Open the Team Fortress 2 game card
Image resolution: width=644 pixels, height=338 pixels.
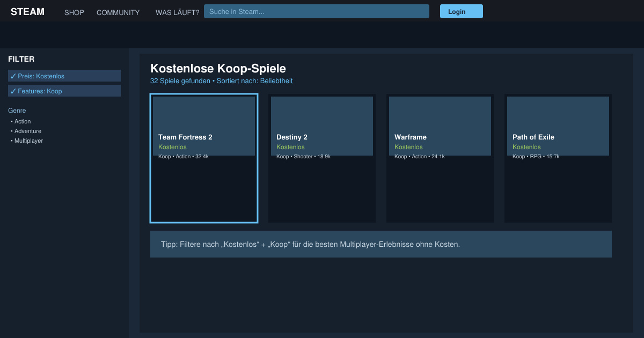(x=204, y=158)
